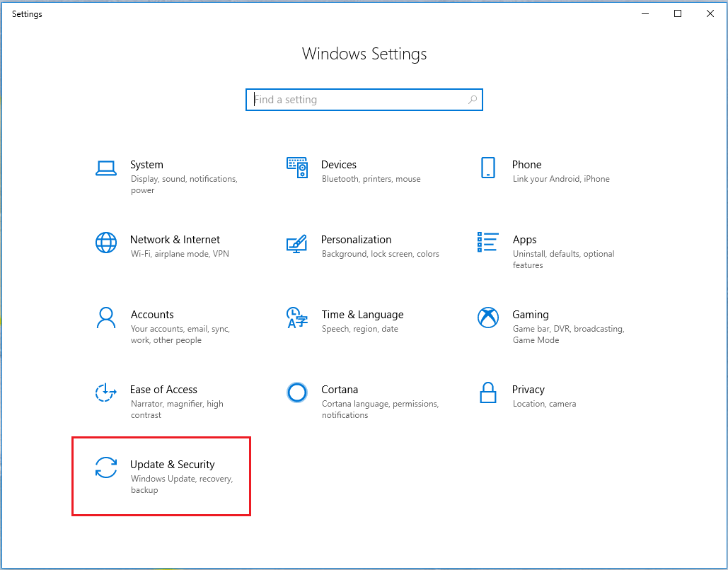This screenshot has width=728, height=570.
Task: Click 'Wi-Fi, airplane mode, VPN' text
Action: point(180,254)
